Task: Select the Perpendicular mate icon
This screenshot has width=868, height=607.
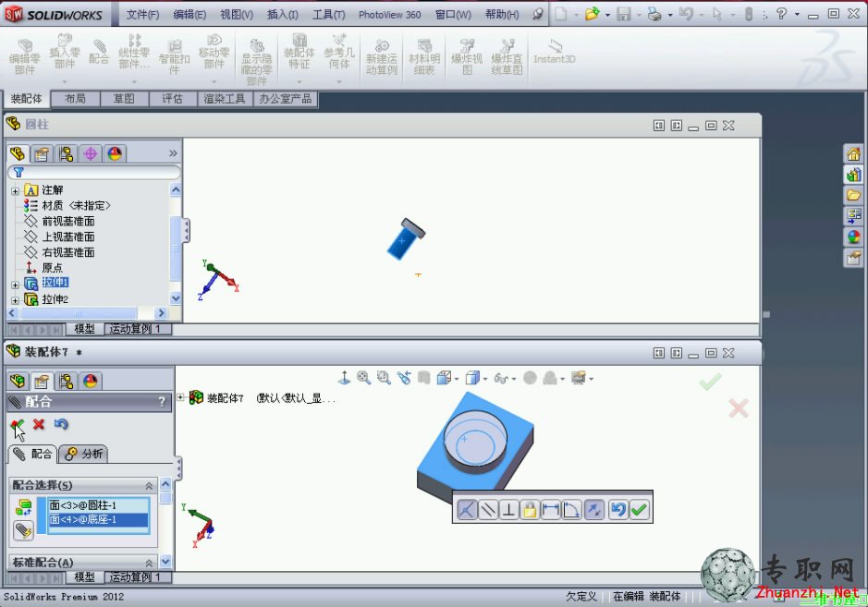Action: click(508, 509)
